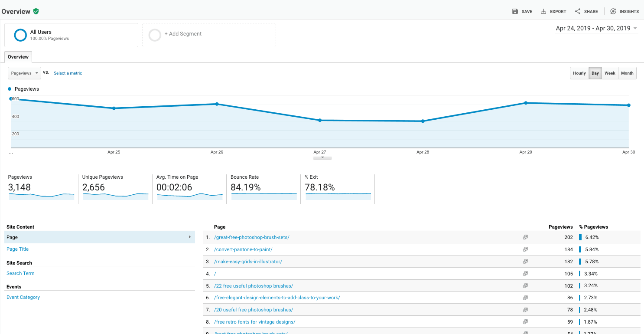The width and height of the screenshot is (644, 334).
Task: Switch granularity to Week
Action: click(x=610, y=73)
